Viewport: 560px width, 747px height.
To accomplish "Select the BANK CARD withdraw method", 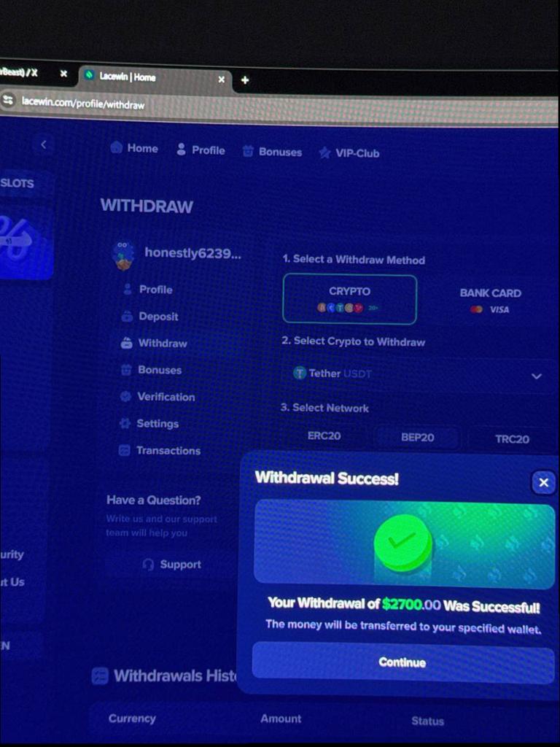I will click(491, 301).
